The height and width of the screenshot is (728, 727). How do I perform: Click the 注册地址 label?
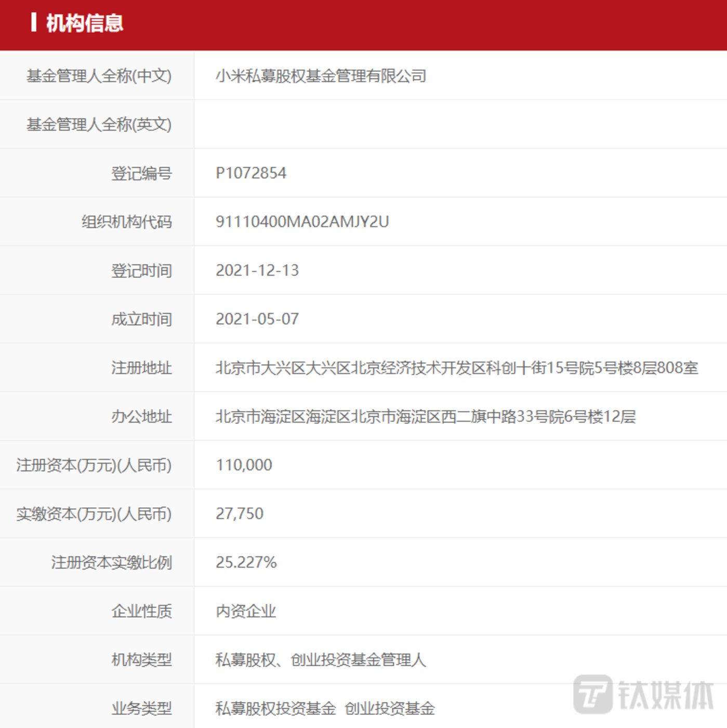(x=141, y=368)
